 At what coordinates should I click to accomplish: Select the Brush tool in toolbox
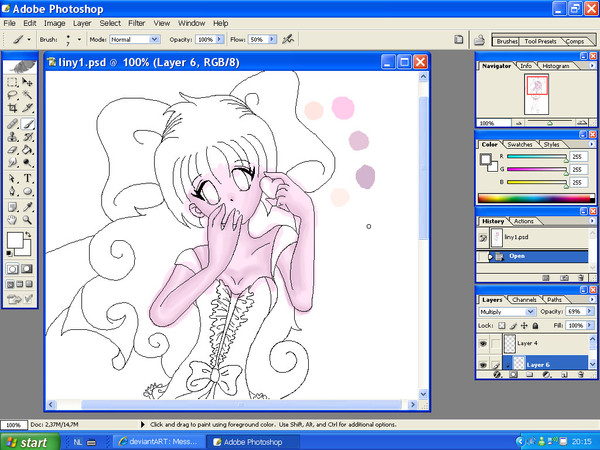pos(27,124)
